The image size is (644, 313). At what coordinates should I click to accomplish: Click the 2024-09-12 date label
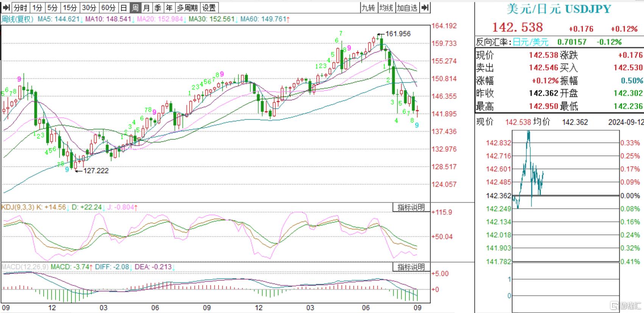click(625, 122)
